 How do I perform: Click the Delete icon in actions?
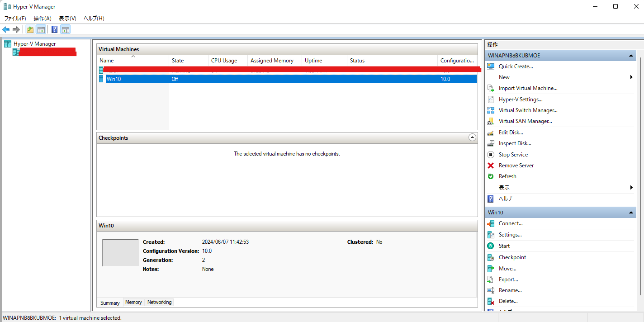[x=491, y=301]
